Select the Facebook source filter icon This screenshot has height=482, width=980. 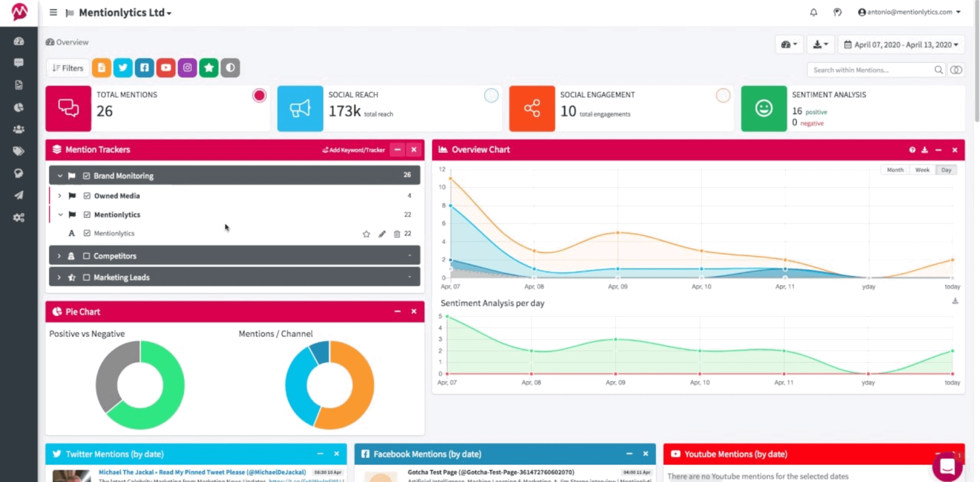click(144, 68)
